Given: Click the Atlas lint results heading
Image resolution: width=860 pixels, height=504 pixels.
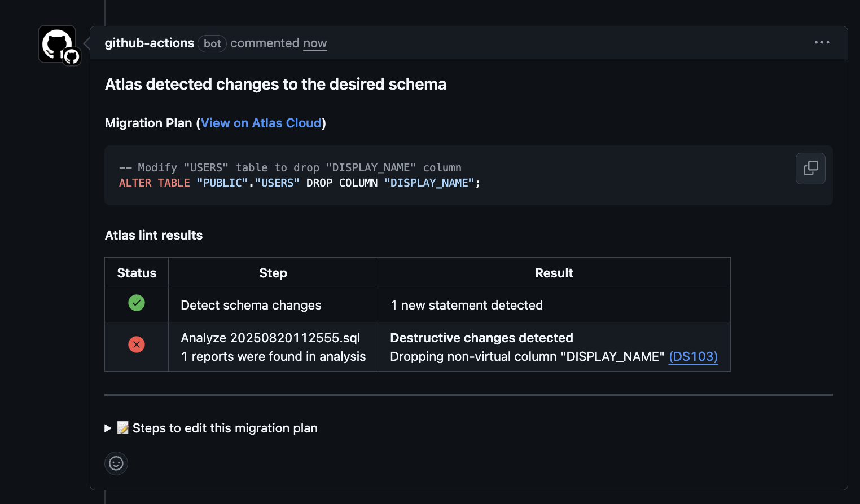Looking at the screenshot, I should [153, 235].
